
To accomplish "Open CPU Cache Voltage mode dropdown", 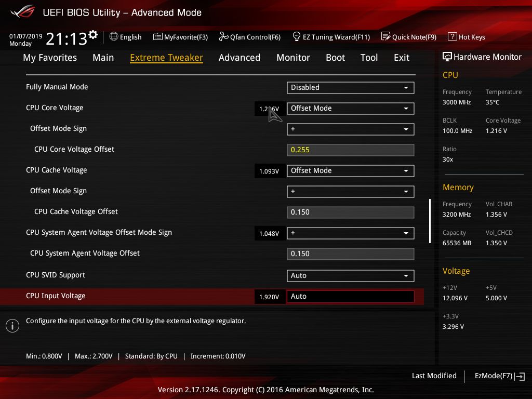I will pyautogui.click(x=351, y=170).
